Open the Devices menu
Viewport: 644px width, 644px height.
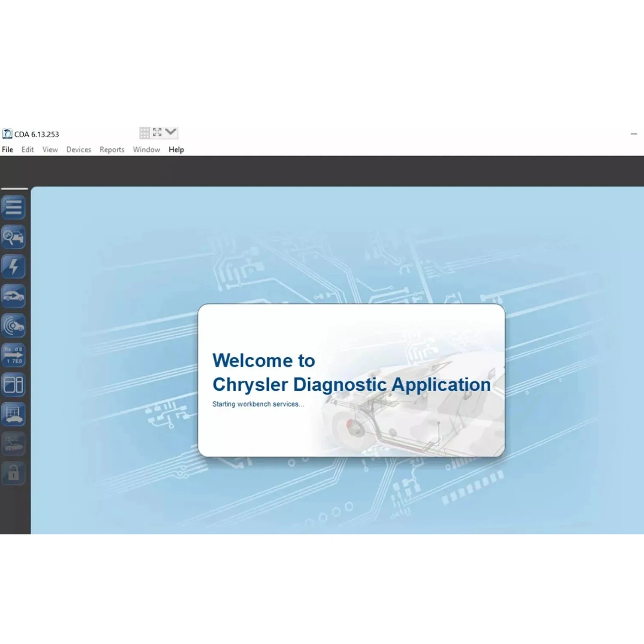(x=79, y=149)
